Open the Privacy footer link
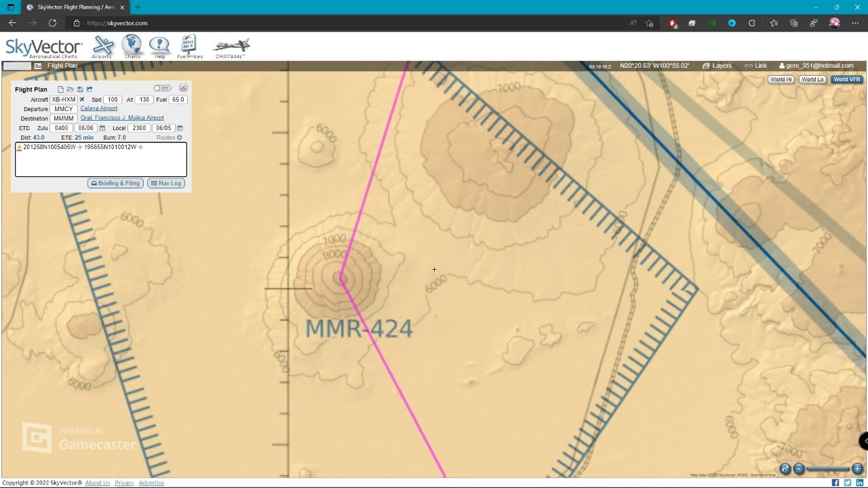Screen dimensions: 868x488 coord(124,483)
